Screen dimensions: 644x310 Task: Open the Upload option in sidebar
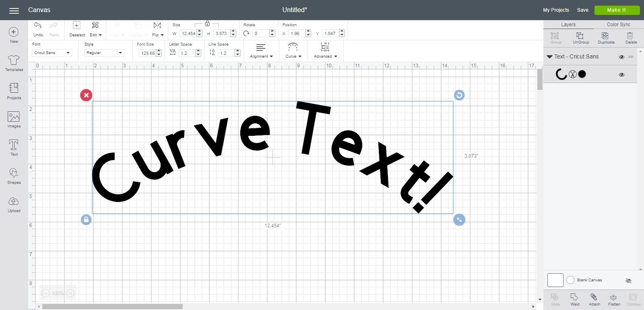point(14,204)
